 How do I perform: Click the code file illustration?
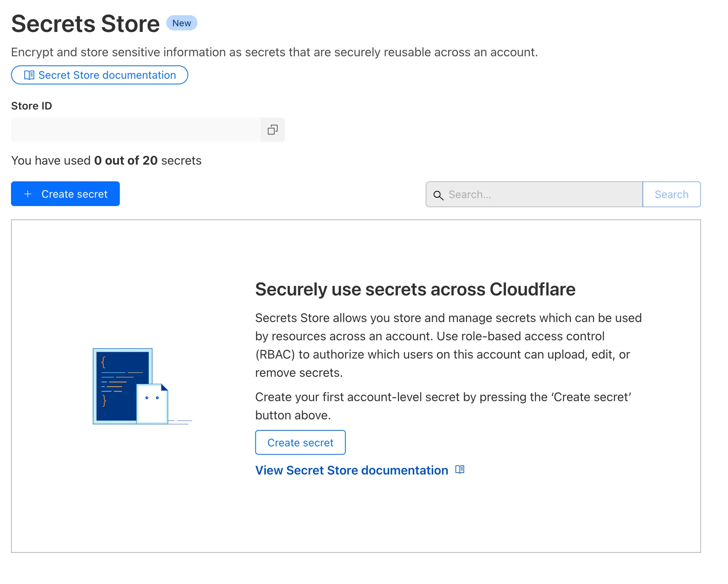[130, 386]
